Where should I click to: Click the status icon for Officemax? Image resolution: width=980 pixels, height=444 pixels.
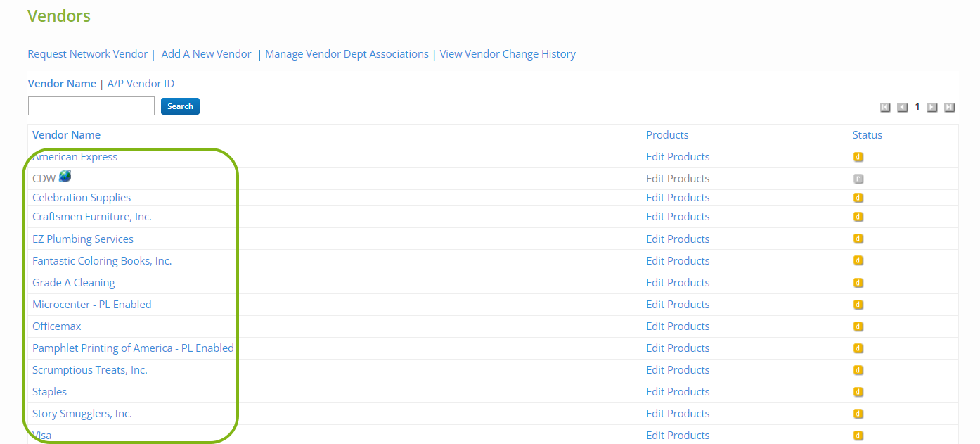point(858,326)
